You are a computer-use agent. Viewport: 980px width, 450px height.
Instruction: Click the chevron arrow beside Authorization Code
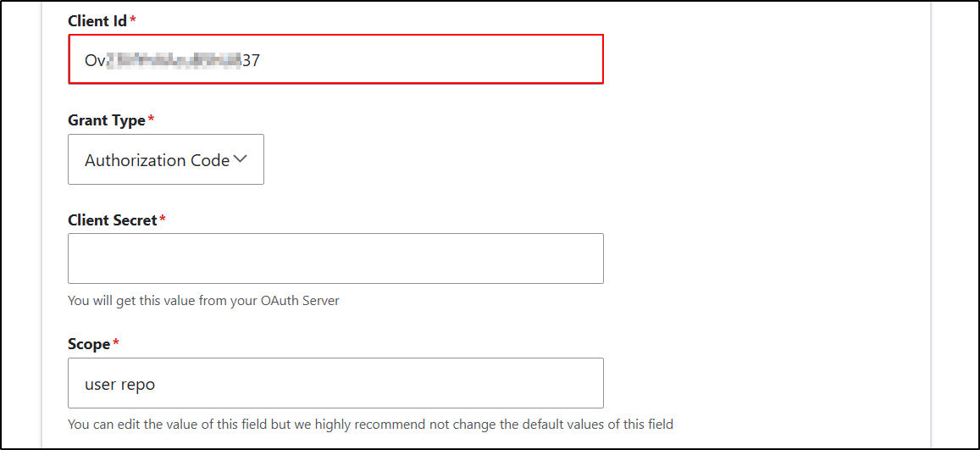click(240, 158)
